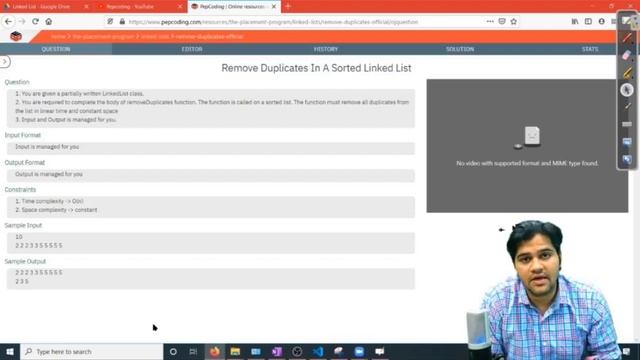Open the Firefox account icon

click(602, 22)
